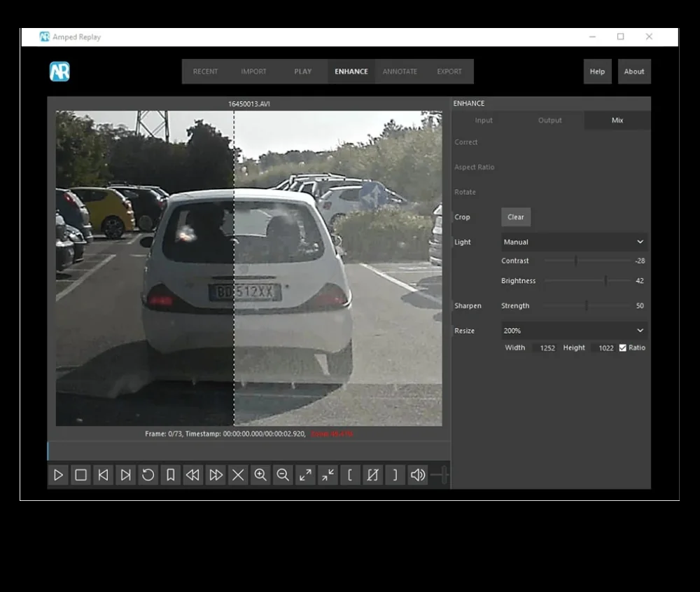The width and height of the screenshot is (700, 592).
Task: Start video playback with the Play icon
Action: 59,475
